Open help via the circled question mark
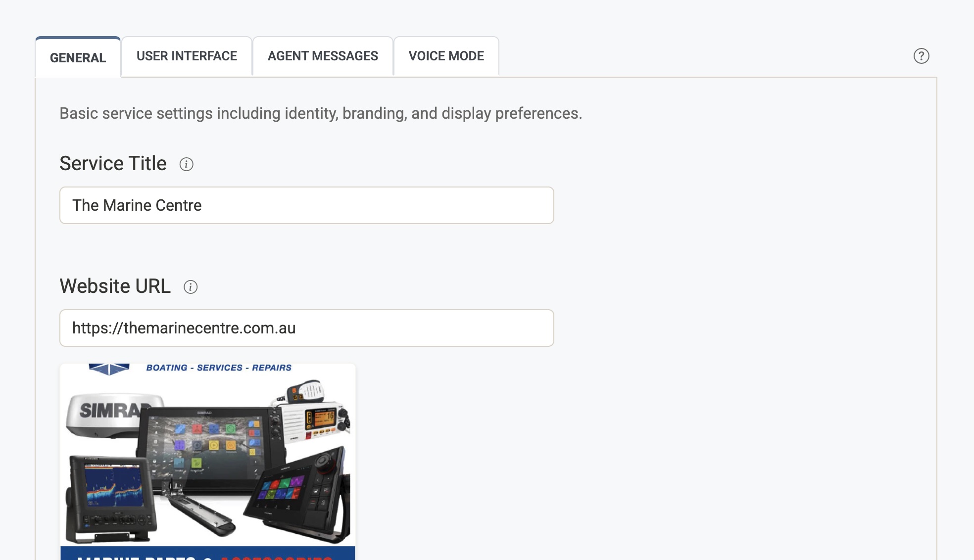 pyautogui.click(x=921, y=56)
